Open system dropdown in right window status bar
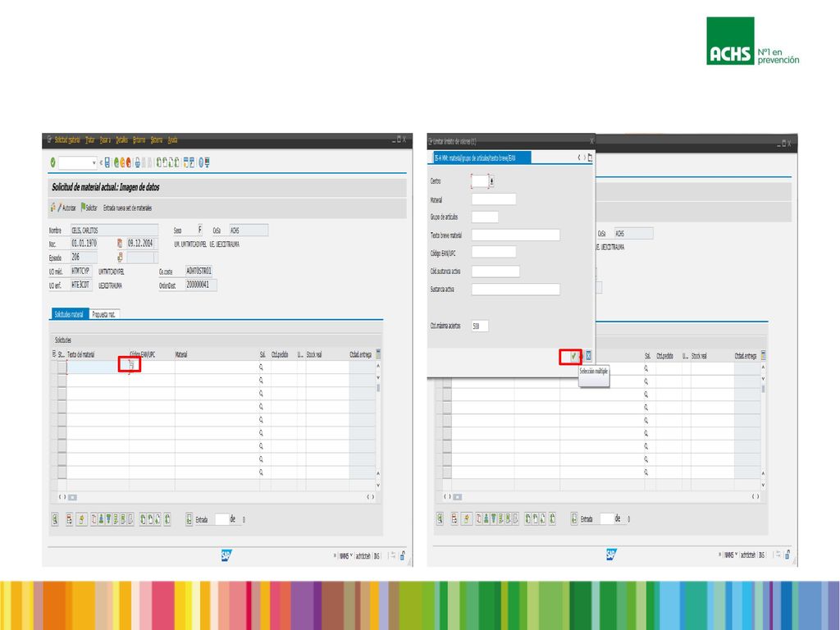Image resolution: width=840 pixels, height=630 pixels. [737, 555]
